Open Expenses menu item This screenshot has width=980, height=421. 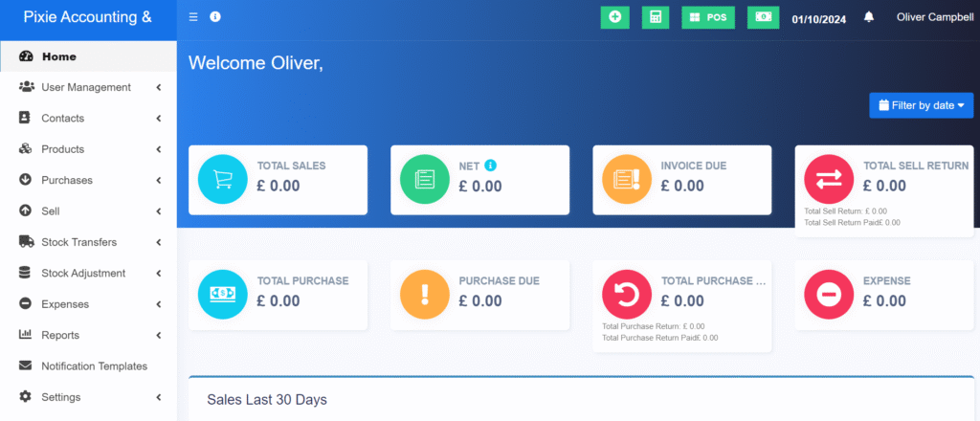(x=88, y=304)
